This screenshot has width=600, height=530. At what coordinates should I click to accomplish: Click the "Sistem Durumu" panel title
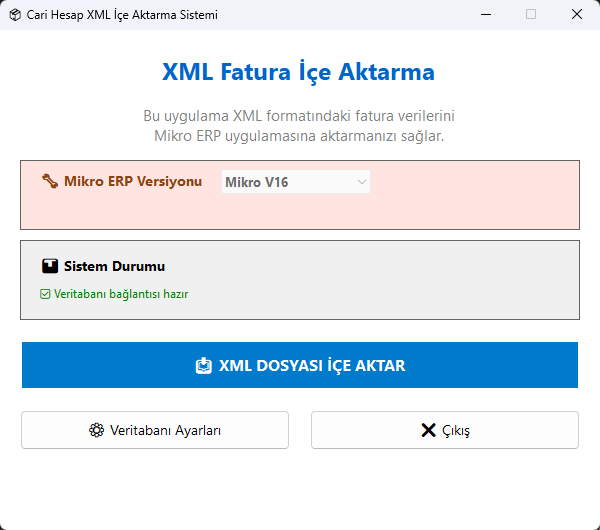pyautogui.click(x=114, y=267)
